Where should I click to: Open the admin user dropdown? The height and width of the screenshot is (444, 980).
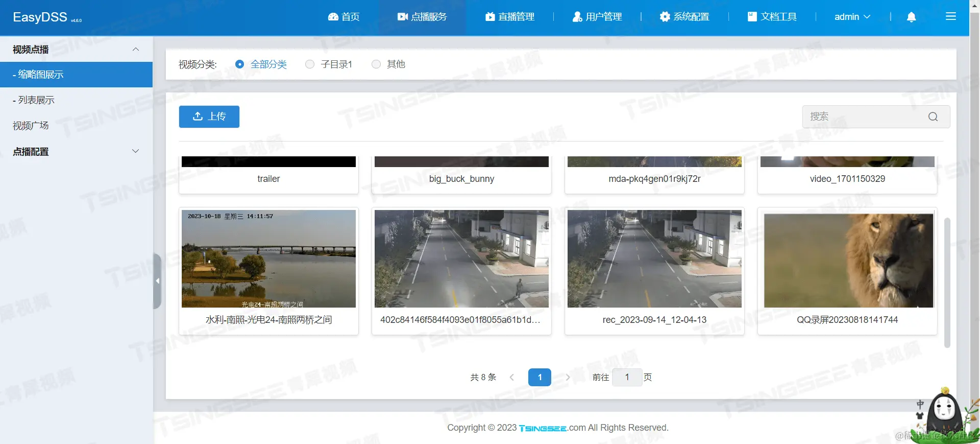[x=852, y=17]
